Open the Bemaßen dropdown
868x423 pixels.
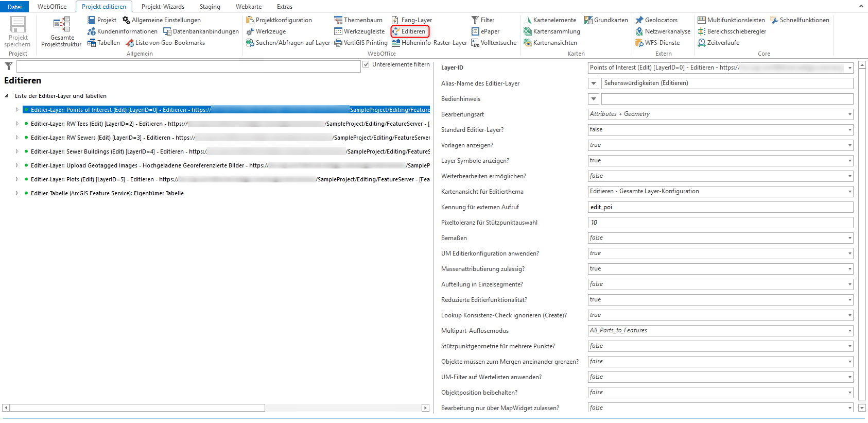pos(849,238)
